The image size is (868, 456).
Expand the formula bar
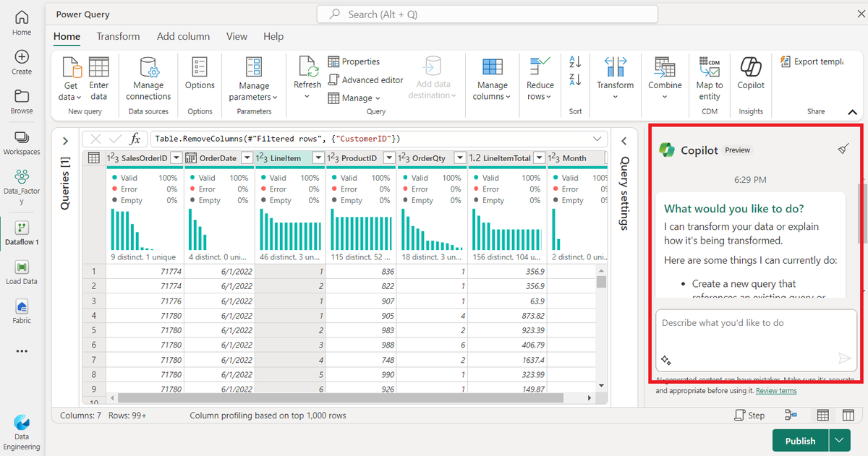(x=598, y=139)
